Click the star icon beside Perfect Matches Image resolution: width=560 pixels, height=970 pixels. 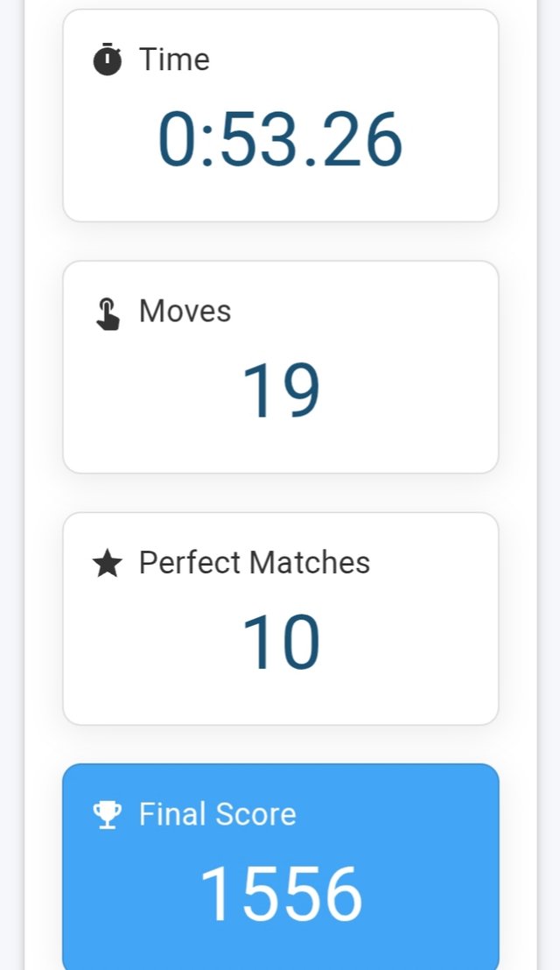point(107,564)
